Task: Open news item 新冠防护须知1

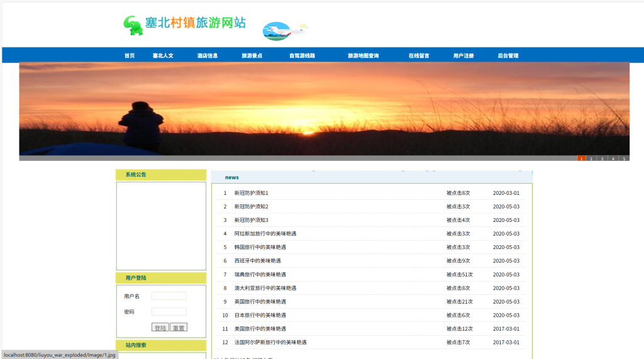Action: (x=252, y=193)
